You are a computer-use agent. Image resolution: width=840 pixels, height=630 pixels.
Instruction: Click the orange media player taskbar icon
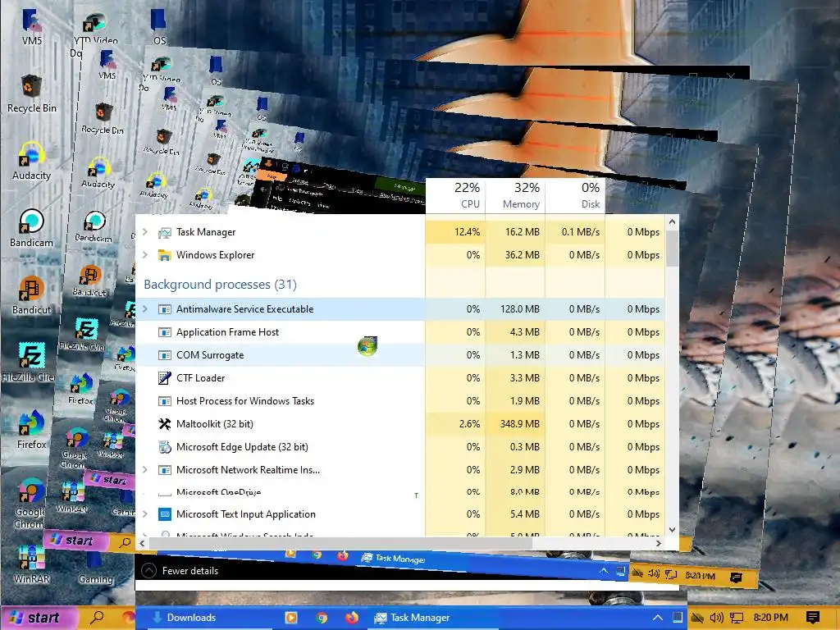(291, 618)
